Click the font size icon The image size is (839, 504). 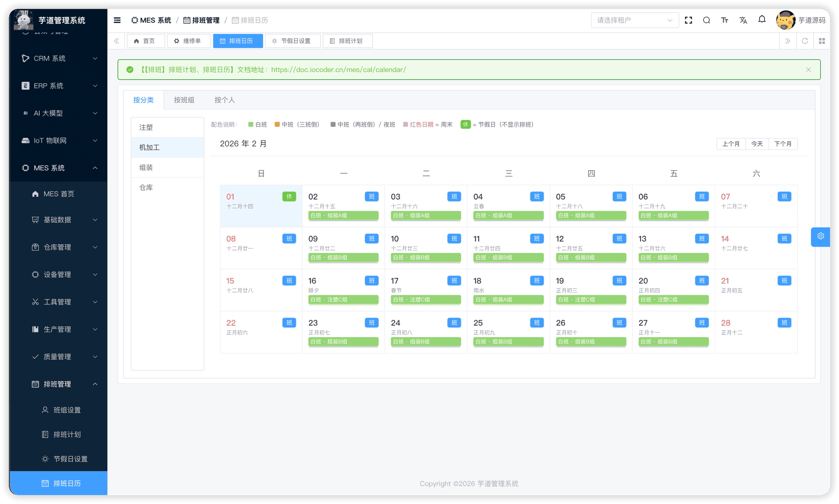click(724, 20)
